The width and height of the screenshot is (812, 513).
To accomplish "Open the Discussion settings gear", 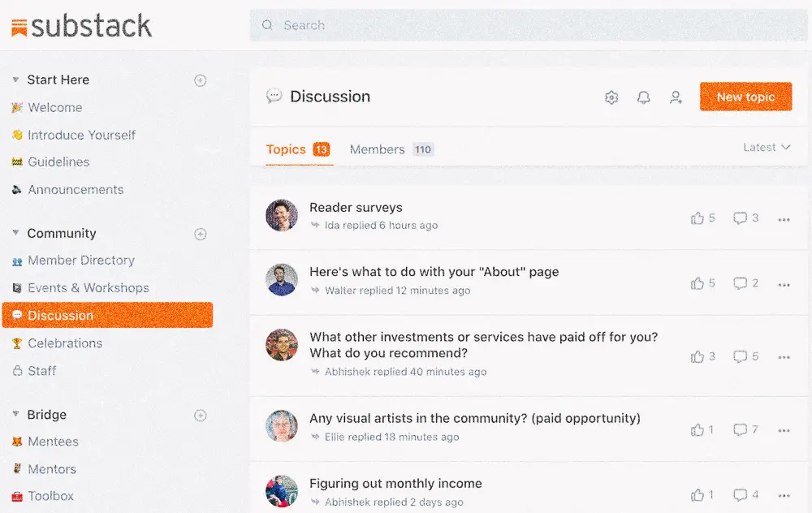I will tap(611, 97).
